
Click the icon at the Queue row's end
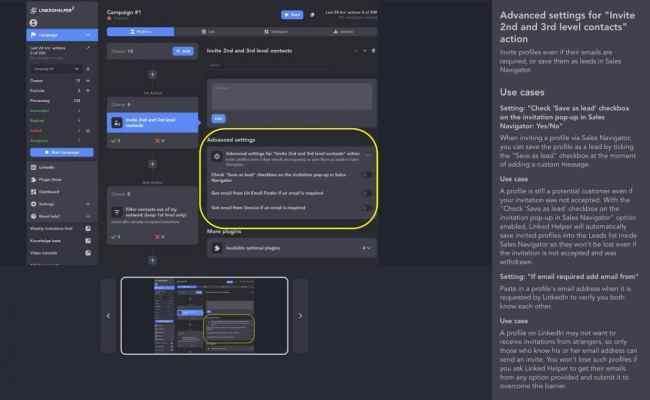point(88,80)
